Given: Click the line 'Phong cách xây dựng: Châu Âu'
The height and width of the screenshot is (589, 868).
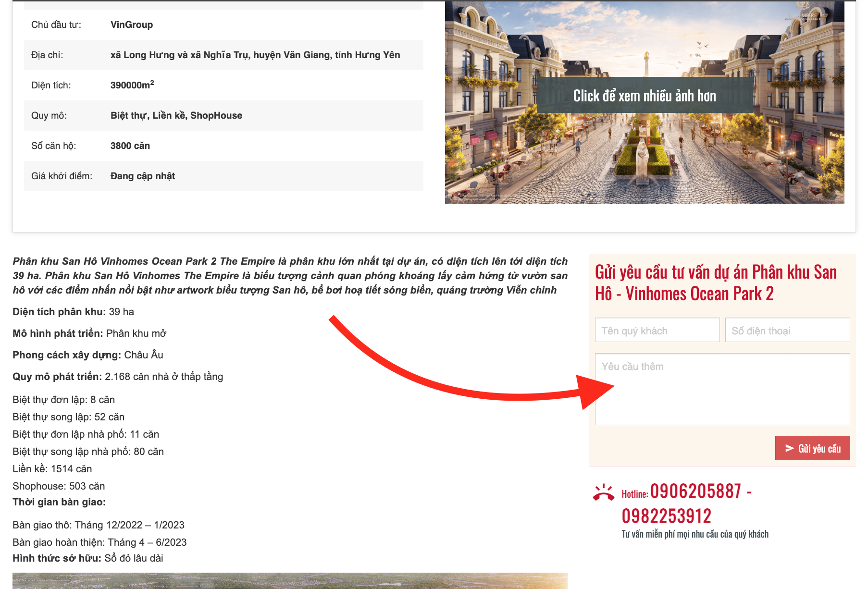Looking at the screenshot, I should 88,355.
